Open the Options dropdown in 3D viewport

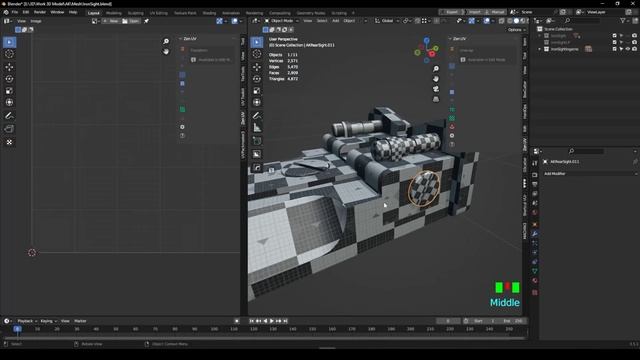[516, 30]
